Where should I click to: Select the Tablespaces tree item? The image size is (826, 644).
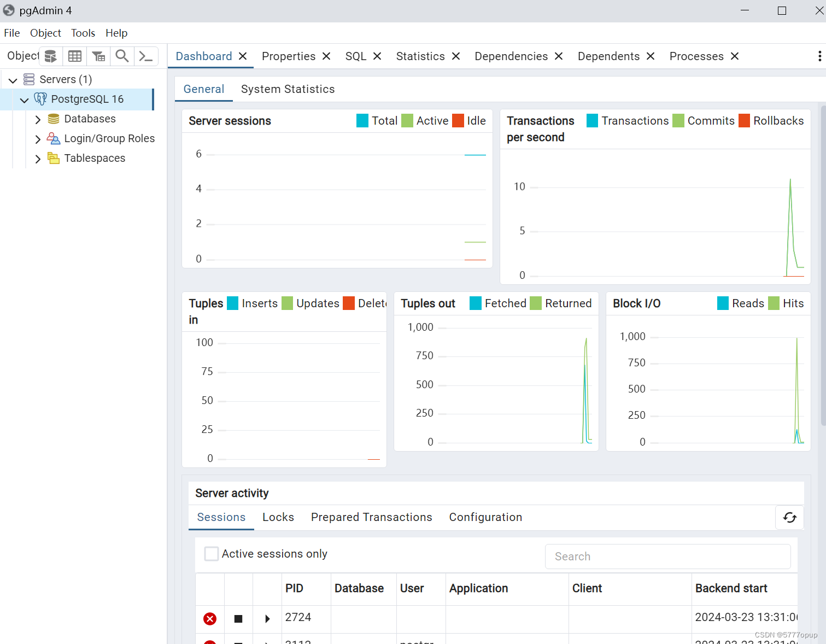click(x=95, y=158)
